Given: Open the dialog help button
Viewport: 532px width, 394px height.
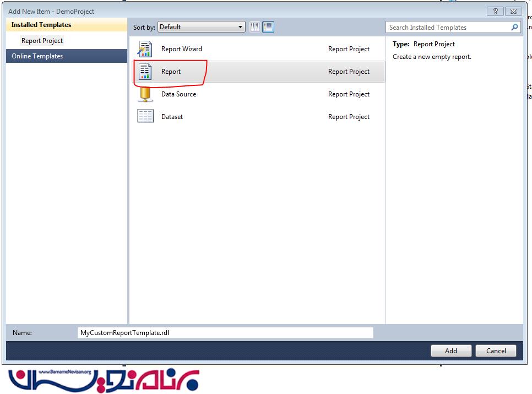Looking at the screenshot, I should pyautogui.click(x=495, y=11).
